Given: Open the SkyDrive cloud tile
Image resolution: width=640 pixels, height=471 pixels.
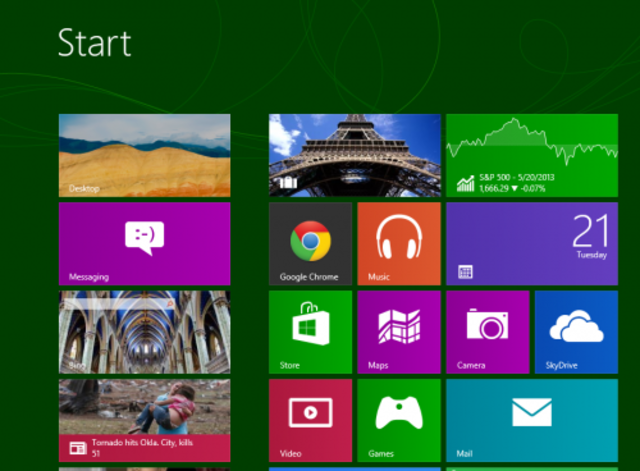Looking at the screenshot, I should [577, 332].
